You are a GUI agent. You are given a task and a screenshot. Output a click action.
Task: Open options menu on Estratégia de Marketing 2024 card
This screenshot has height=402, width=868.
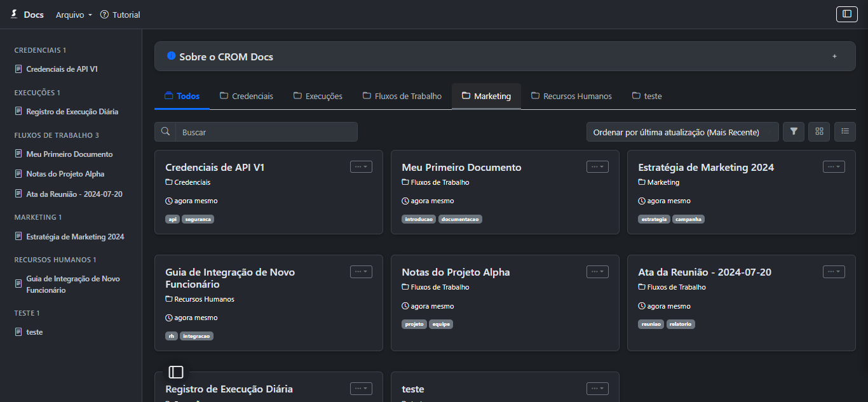coord(834,166)
